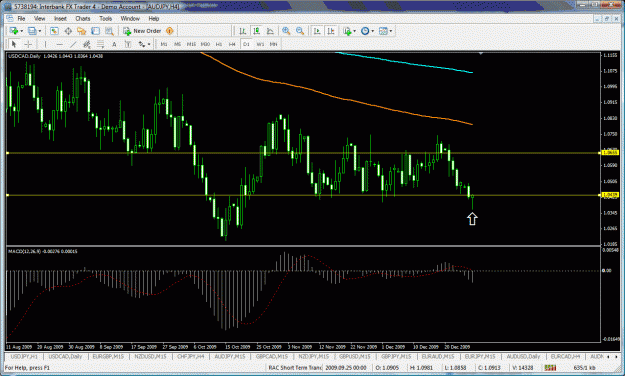625x376 pixels.
Task: Toggle chart Auto Scroll
Action: [317, 31]
